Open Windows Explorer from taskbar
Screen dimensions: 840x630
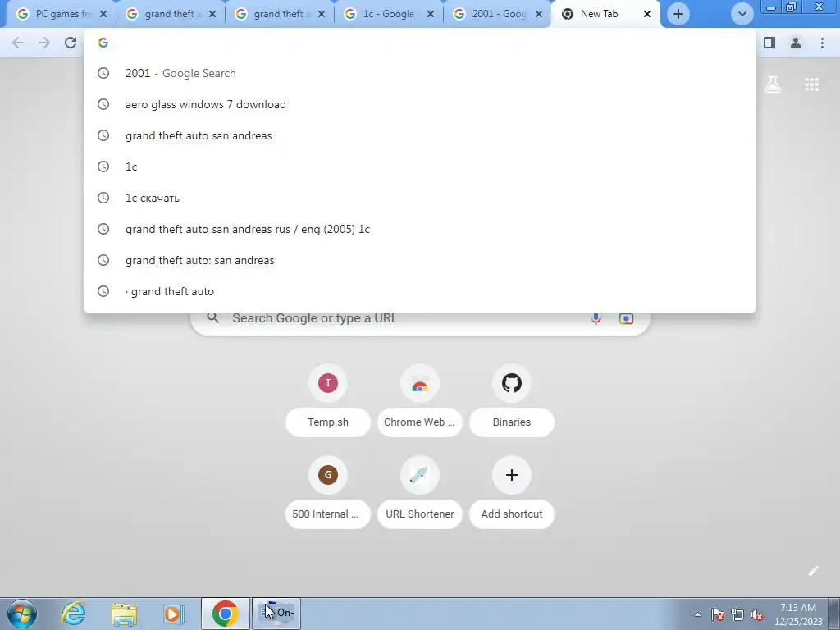click(x=124, y=614)
